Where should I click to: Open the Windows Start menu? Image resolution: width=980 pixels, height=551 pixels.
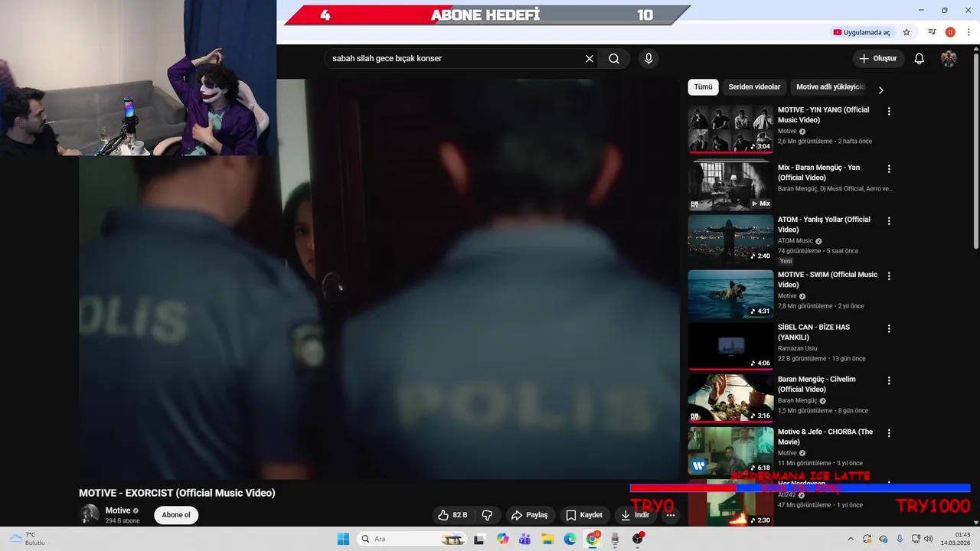[x=343, y=539]
